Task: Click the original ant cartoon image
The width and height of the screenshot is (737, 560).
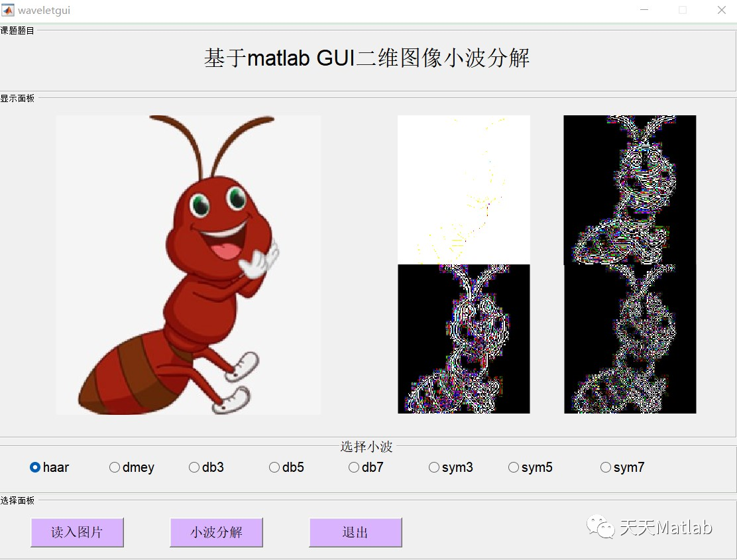Action: pos(188,264)
